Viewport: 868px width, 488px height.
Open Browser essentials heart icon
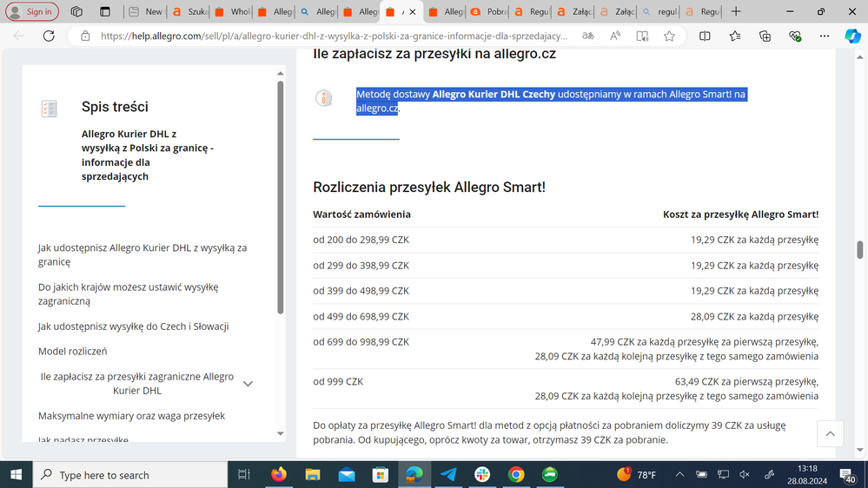tap(795, 36)
